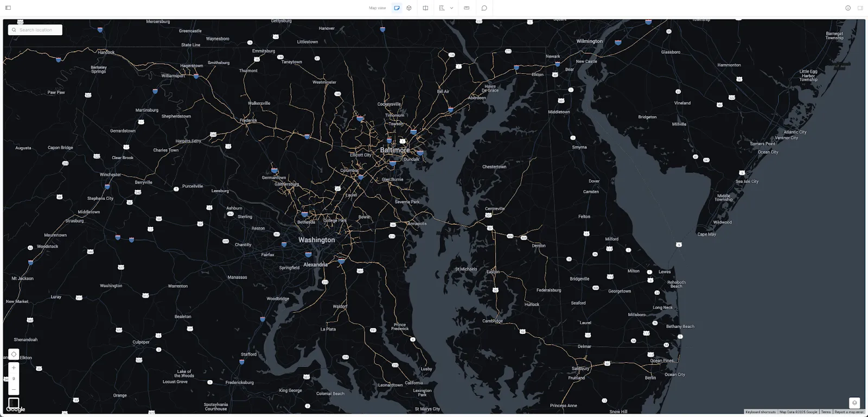Click Report a map error

tap(849, 412)
